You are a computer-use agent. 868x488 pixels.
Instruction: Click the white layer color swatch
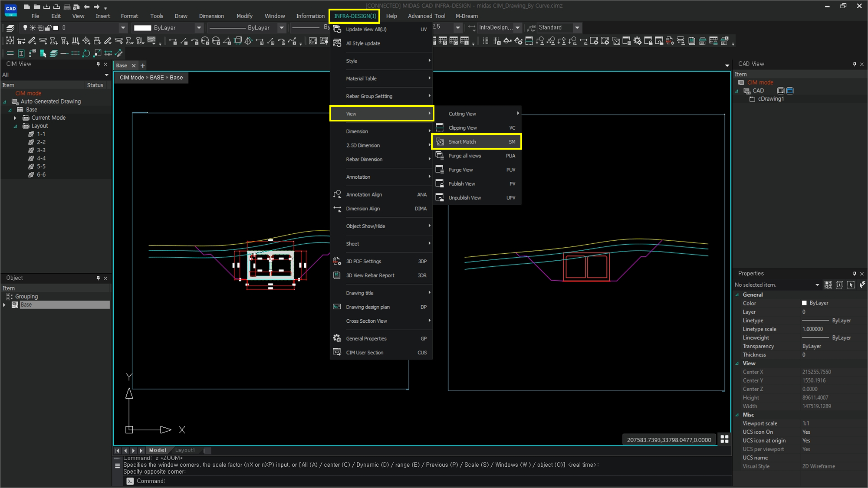click(56, 28)
